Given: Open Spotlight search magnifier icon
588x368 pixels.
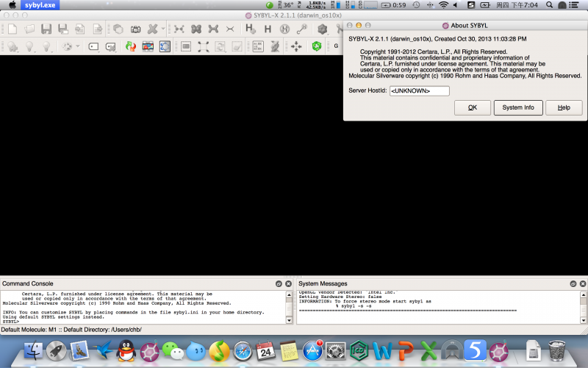Looking at the screenshot, I should click(x=549, y=5).
